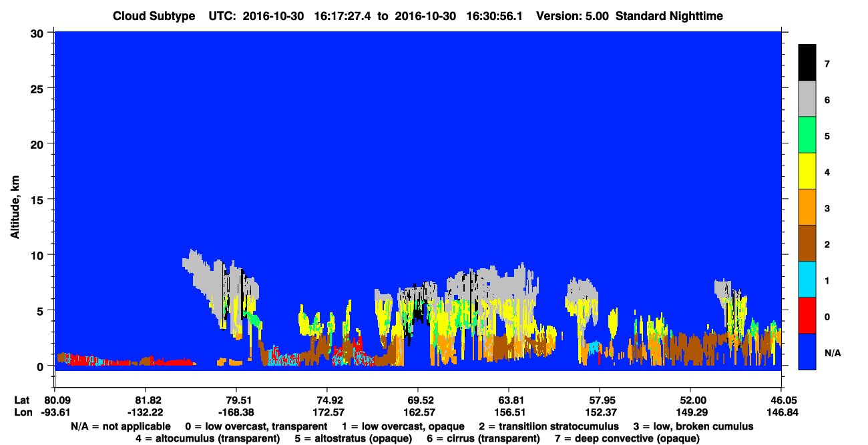Click '7 = deep convective (opaque)' legend text
868x445 pixels.
pyautogui.click(x=627, y=438)
